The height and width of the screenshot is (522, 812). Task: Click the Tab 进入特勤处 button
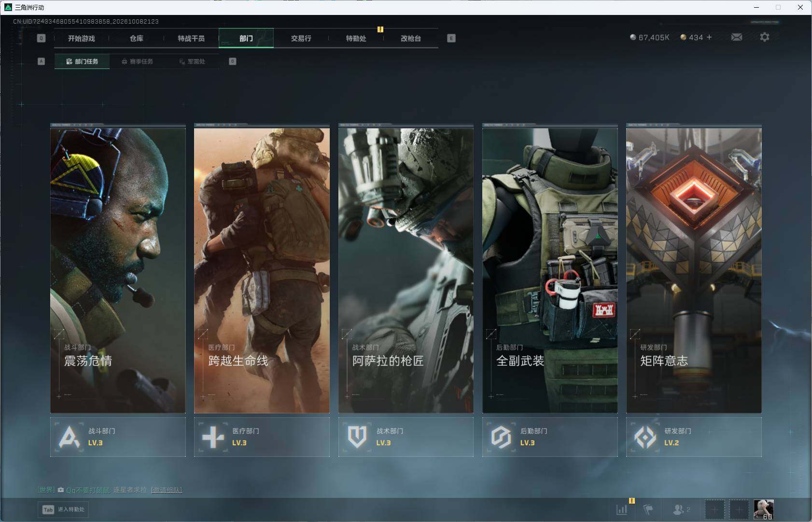pos(64,509)
